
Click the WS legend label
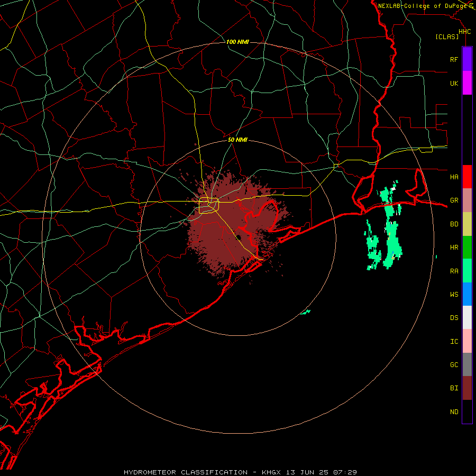454,294
